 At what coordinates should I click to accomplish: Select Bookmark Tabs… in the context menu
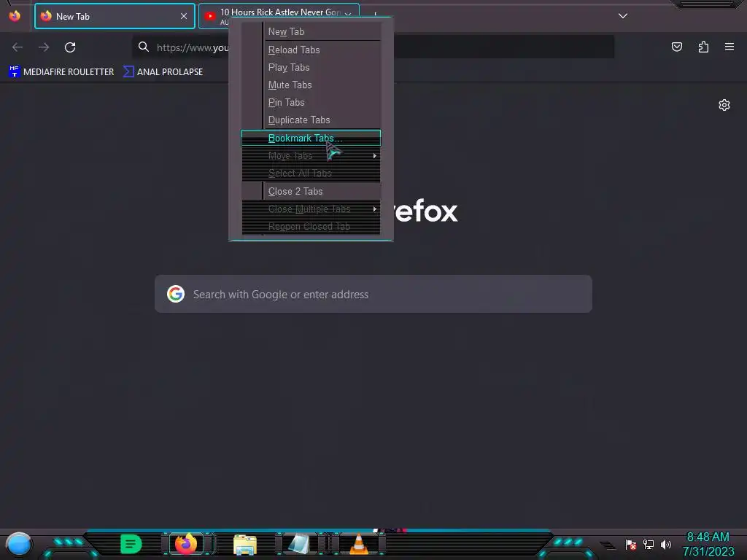pos(311,138)
